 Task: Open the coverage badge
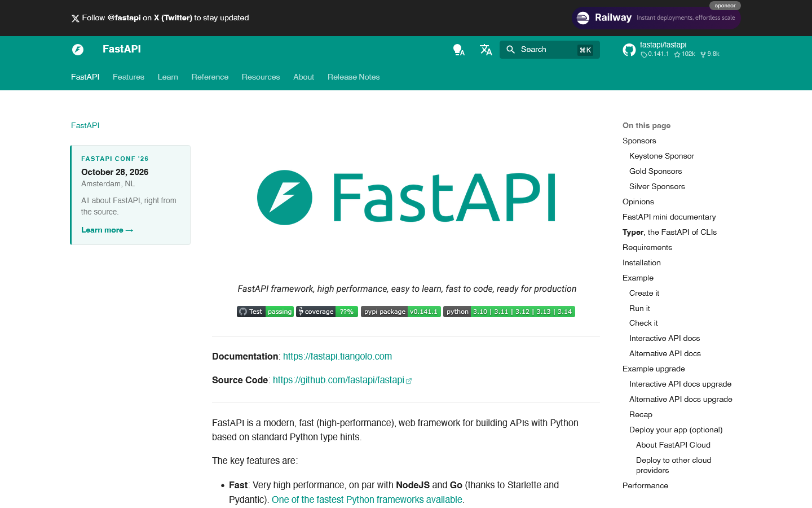(x=327, y=312)
